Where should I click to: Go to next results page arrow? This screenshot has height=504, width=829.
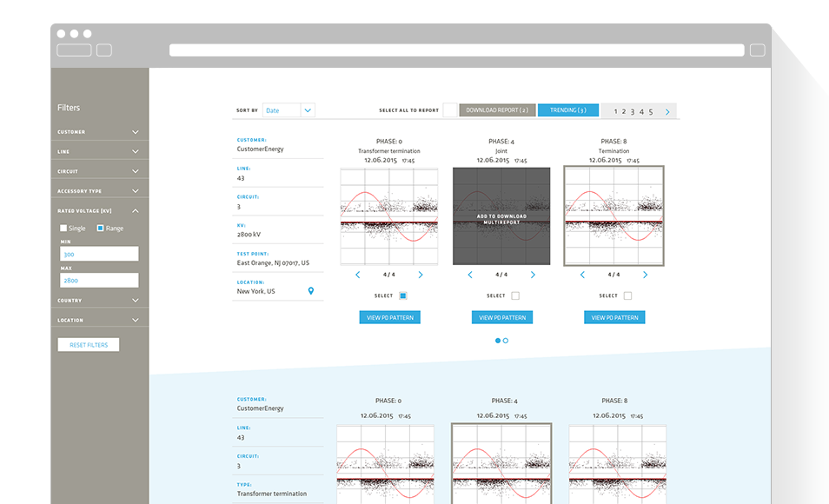pos(667,111)
